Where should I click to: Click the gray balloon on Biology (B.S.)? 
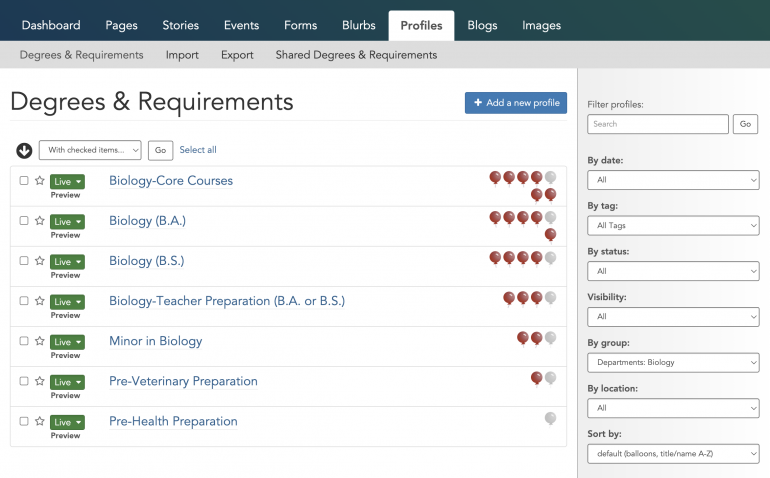pos(550,258)
